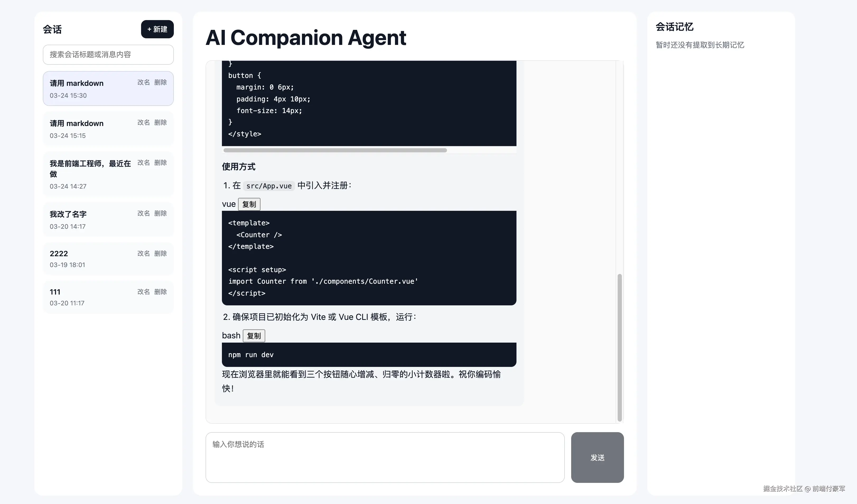Viewport: 857px width, 504px height.
Task: Click the code block horizontal scrollbar
Action: point(335,150)
